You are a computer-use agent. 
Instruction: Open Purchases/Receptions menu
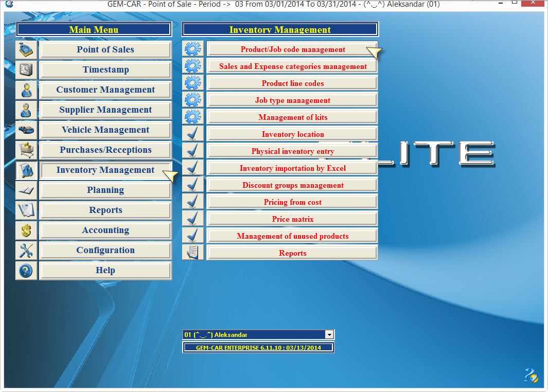[105, 150]
